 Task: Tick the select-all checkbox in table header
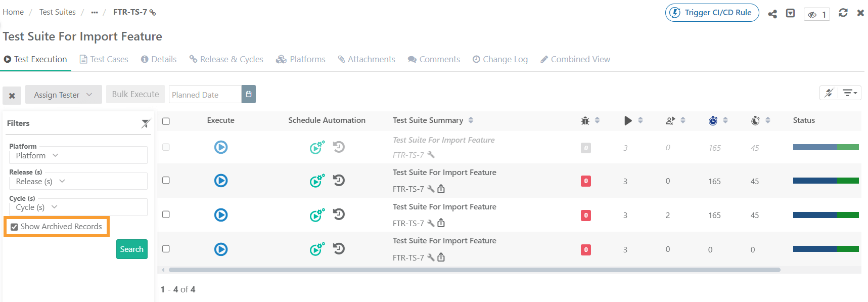pos(166,121)
